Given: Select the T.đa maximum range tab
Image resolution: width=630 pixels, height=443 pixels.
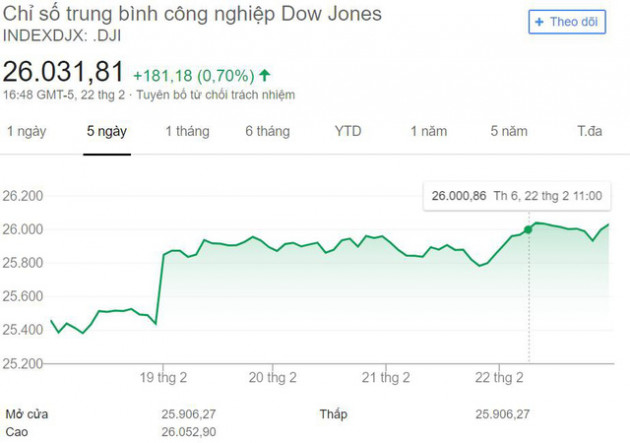Looking at the screenshot, I should click(x=589, y=131).
